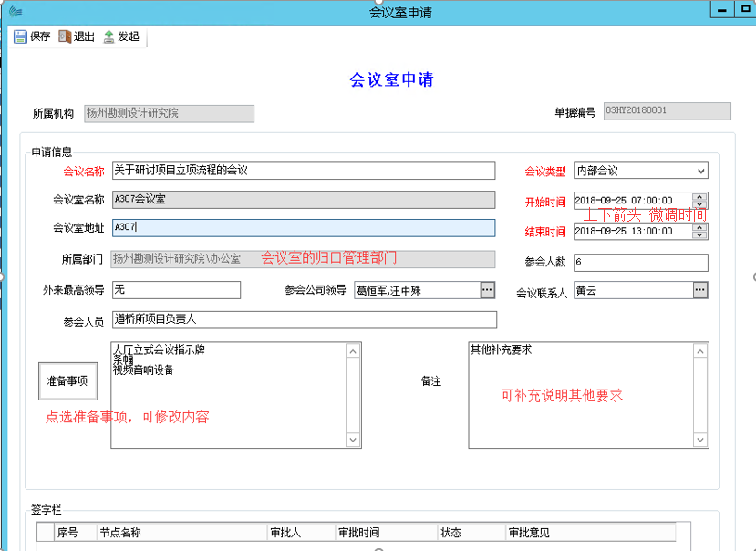756x551 pixels.
Task: Click the 外来最高领导 input field
Action: 177,290
